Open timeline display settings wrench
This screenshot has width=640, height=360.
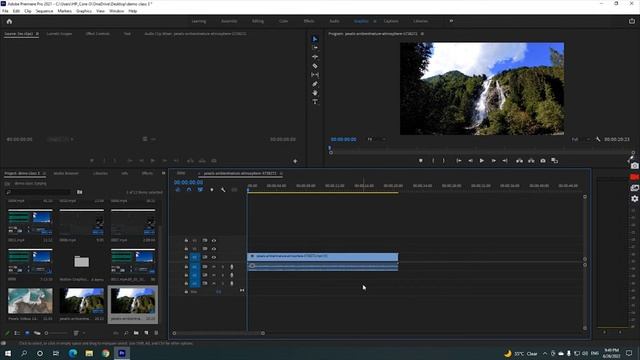coord(223,190)
